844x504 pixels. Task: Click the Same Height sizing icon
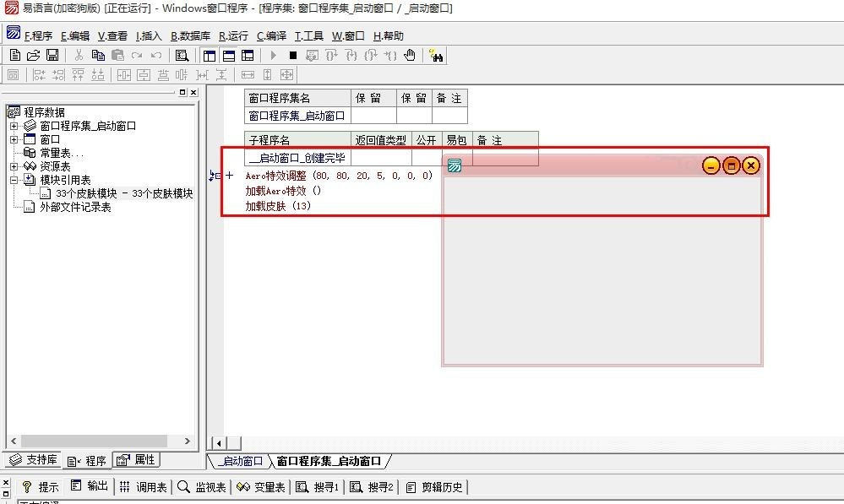click(x=268, y=75)
